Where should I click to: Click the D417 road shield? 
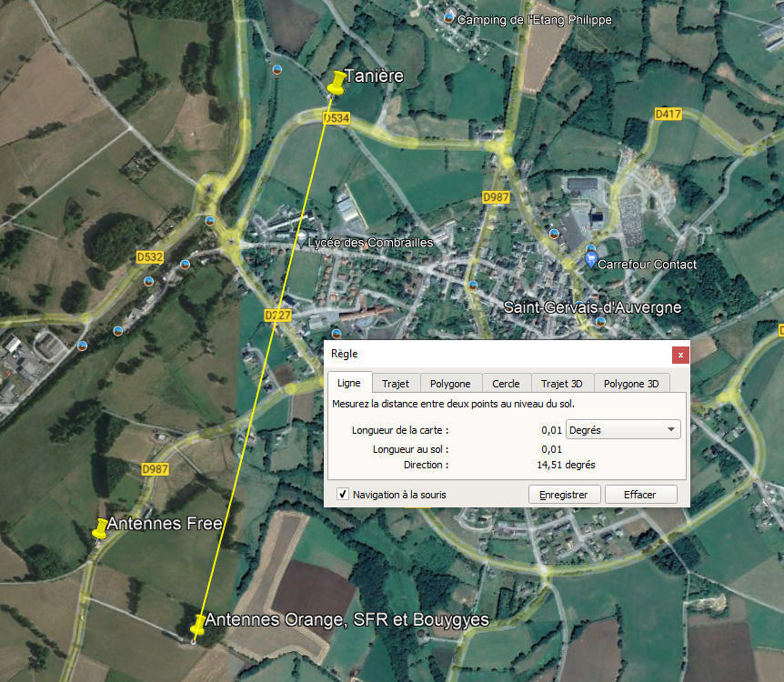tap(668, 114)
